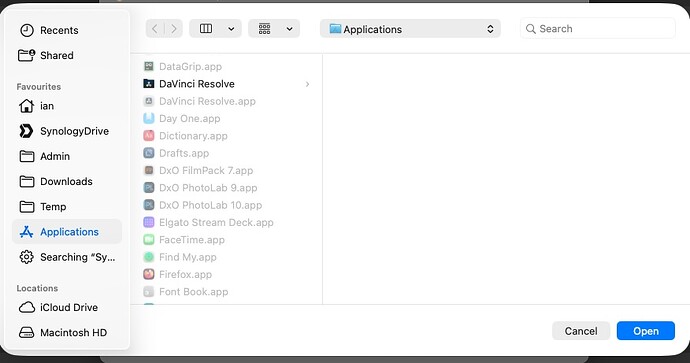Click the Firefox app icon
690x363 pixels.
click(x=149, y=274)
